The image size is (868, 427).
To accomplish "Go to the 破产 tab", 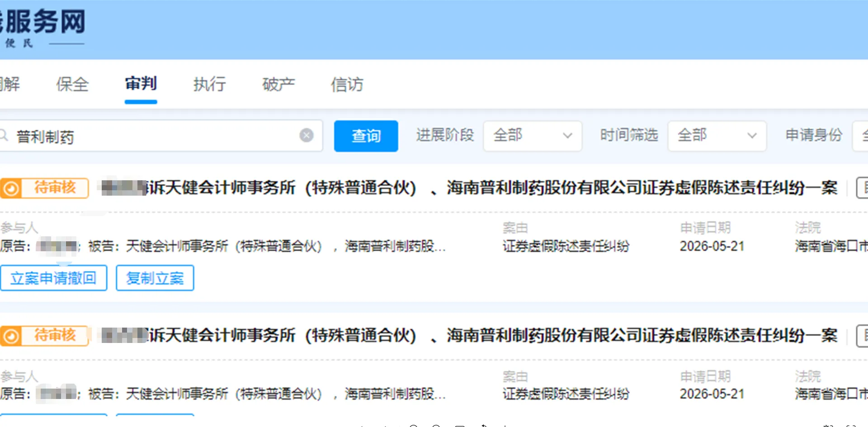I will (x=278, y=84).
